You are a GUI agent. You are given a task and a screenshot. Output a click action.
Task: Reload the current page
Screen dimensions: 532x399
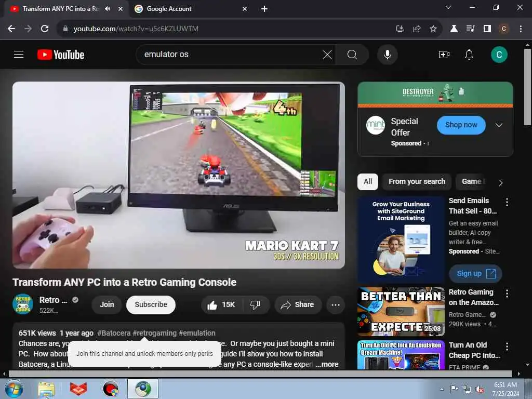[x=45, y=29]
